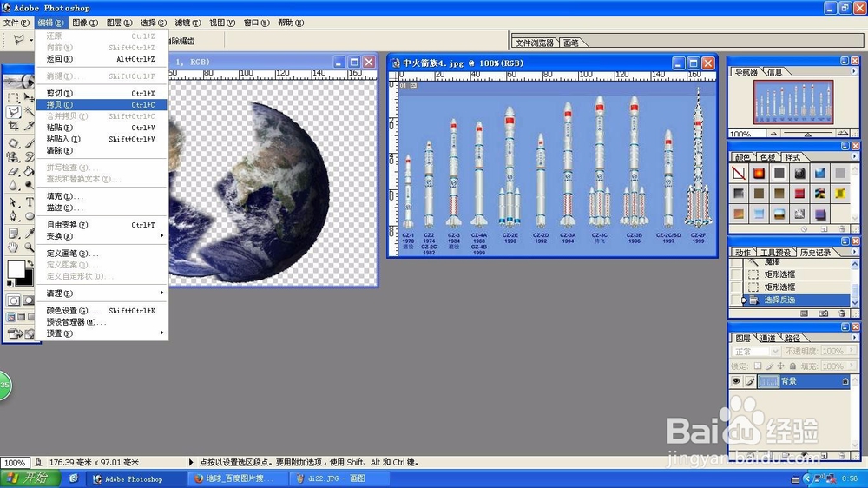Screen dimensions: 868x488
Task: Select the Healing Brush tool
Action: [x=13, y=143]
